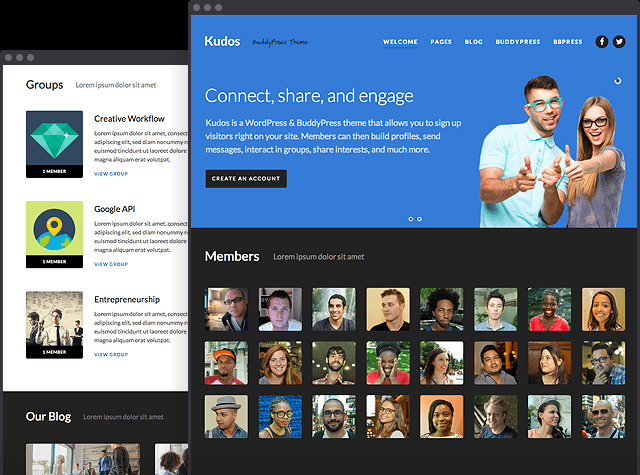Click the Entrepreneurship group photo
This screenshot has height=475, width=640.
[x=54, y=319]
